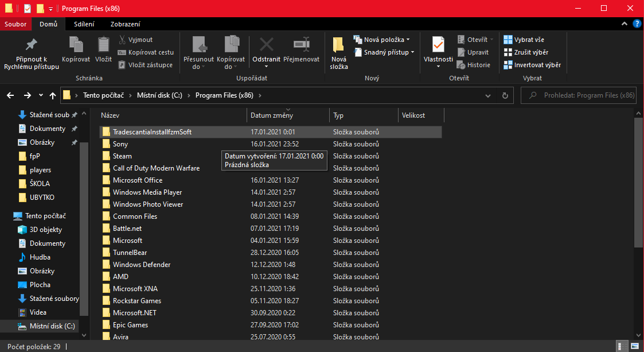644x352 pixels.
Task: Open the Rockstar Games folder entry
Action: coord(136,301)
